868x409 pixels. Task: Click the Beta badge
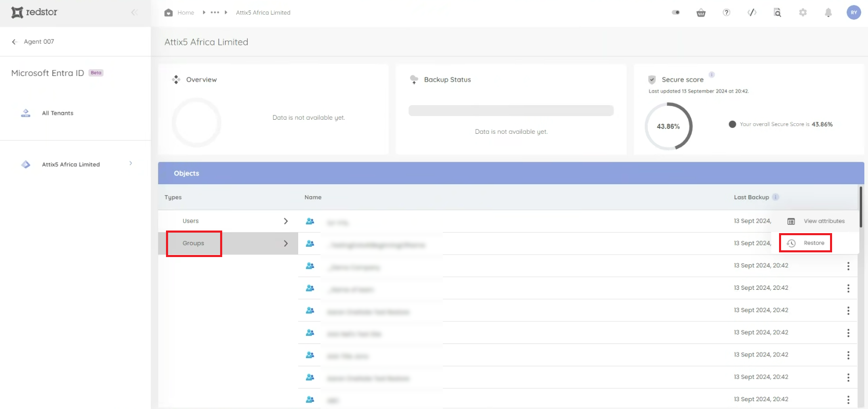pos(96,73)
